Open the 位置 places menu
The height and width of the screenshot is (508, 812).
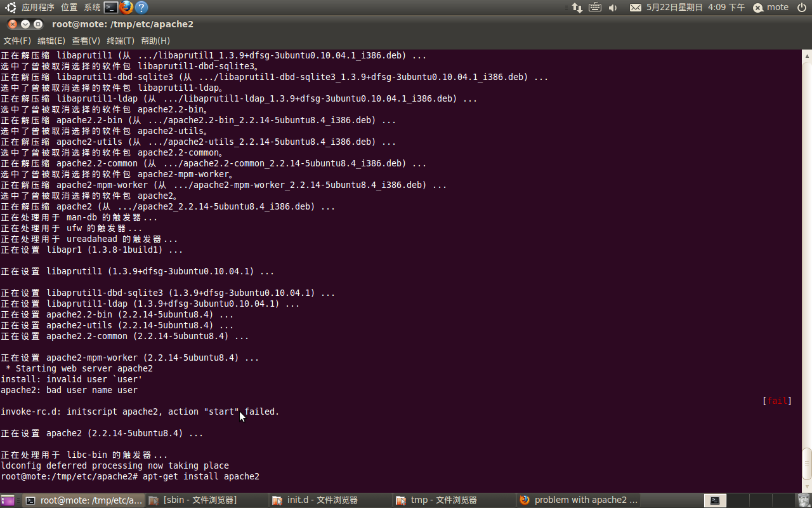[69, 8]
